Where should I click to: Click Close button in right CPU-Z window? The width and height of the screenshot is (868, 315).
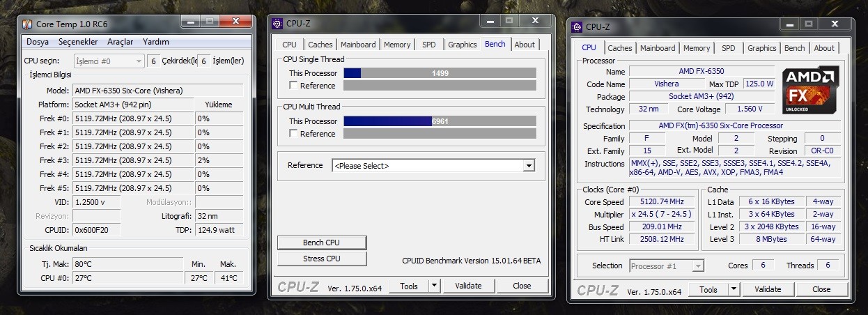[x=821, y=289]
